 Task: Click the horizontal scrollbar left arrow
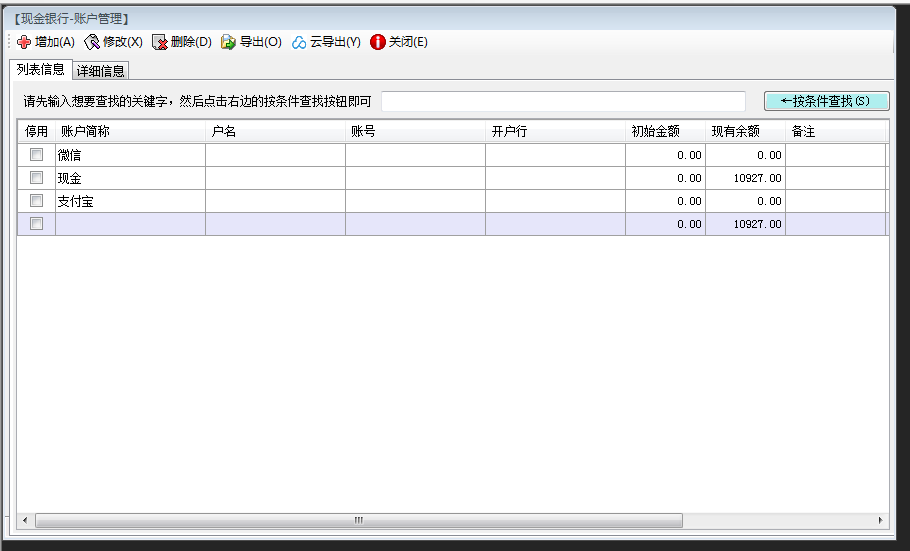point(25,521)
